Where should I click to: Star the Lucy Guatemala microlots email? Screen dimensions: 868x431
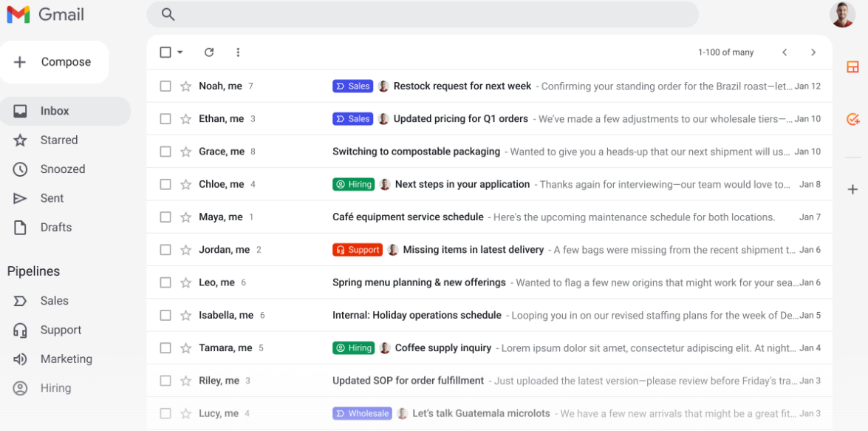(186, 413)
